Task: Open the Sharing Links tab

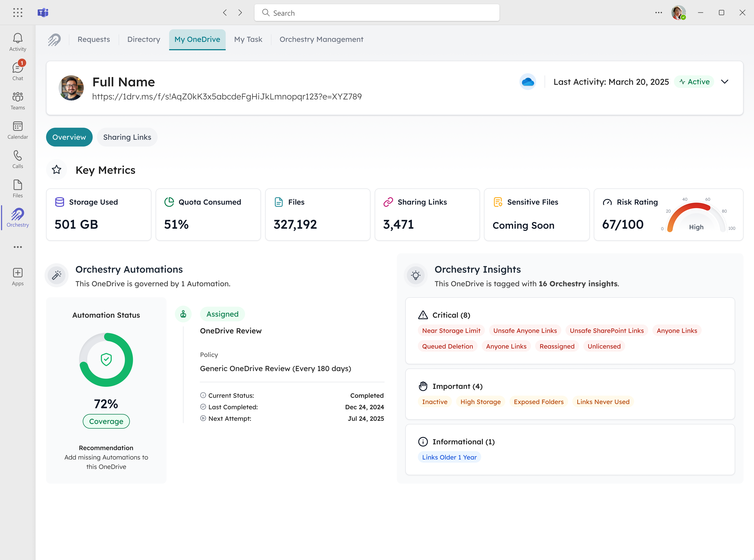Action: pos(127,137)
